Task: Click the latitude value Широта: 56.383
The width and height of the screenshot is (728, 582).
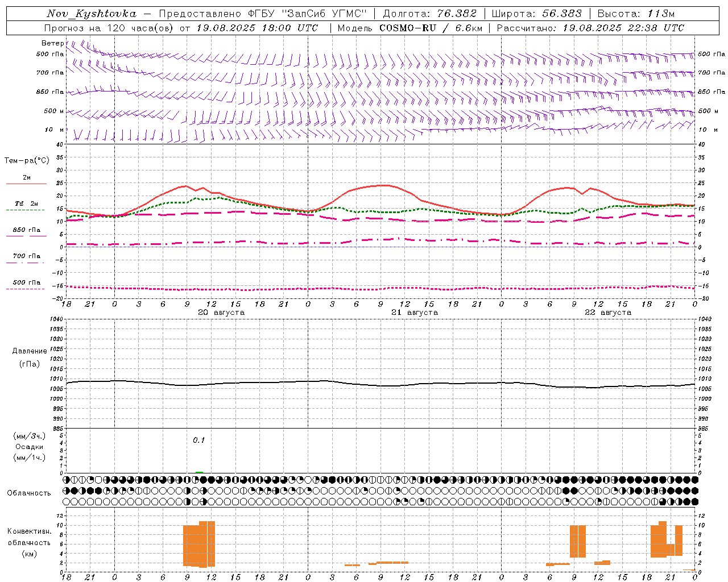Action: [x=537, y=14]
